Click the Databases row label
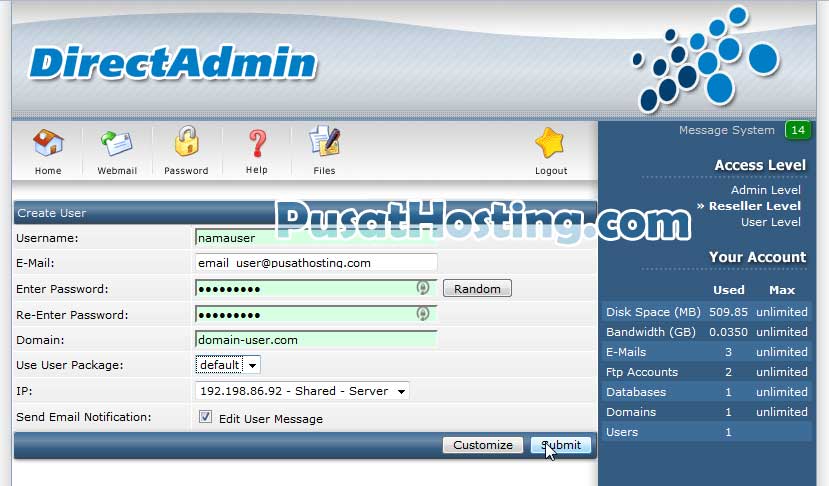829x486 pixels. tap(636, 392)
